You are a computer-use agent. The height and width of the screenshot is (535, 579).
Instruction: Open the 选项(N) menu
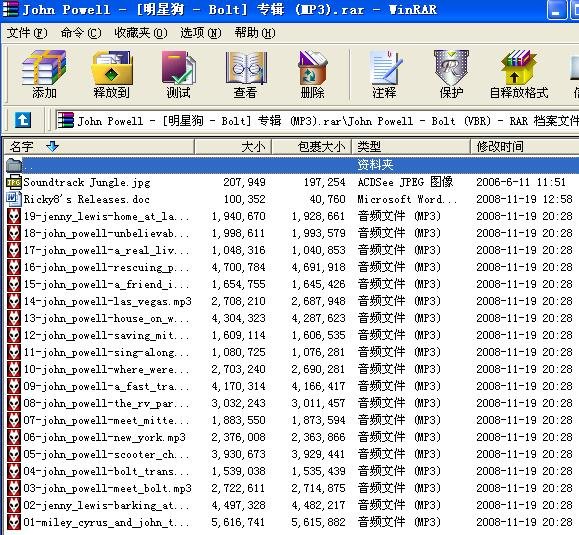(201, 33)
